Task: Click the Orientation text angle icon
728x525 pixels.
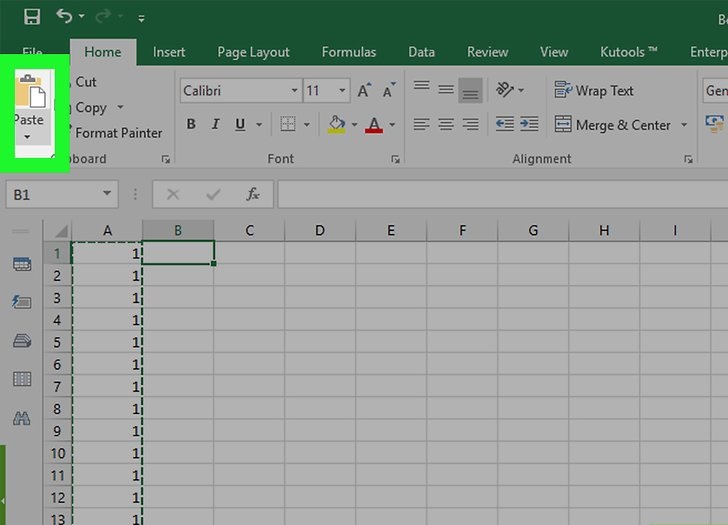Action: pos(505,89)
